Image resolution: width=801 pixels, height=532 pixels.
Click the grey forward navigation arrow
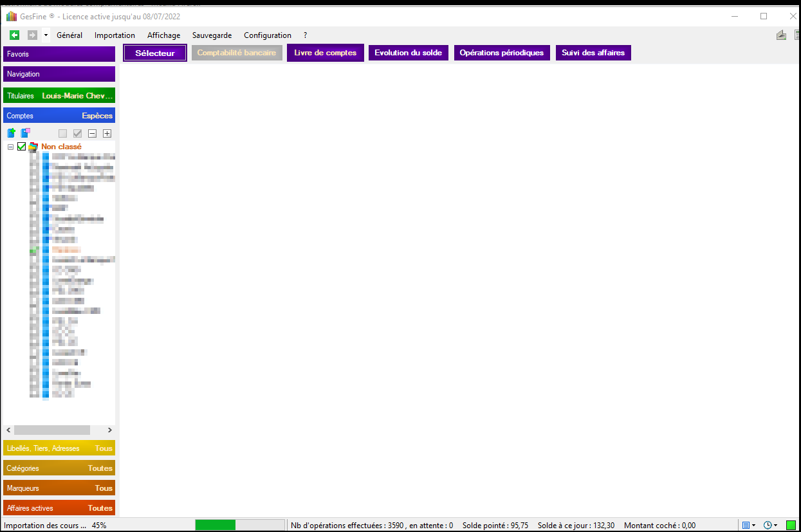click(32, 35)
